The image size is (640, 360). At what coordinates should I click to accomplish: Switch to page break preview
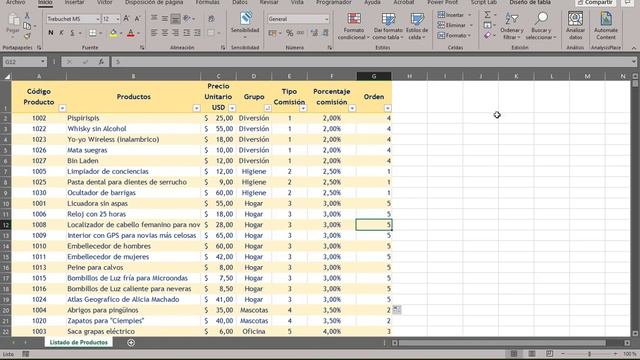(549, 353)
